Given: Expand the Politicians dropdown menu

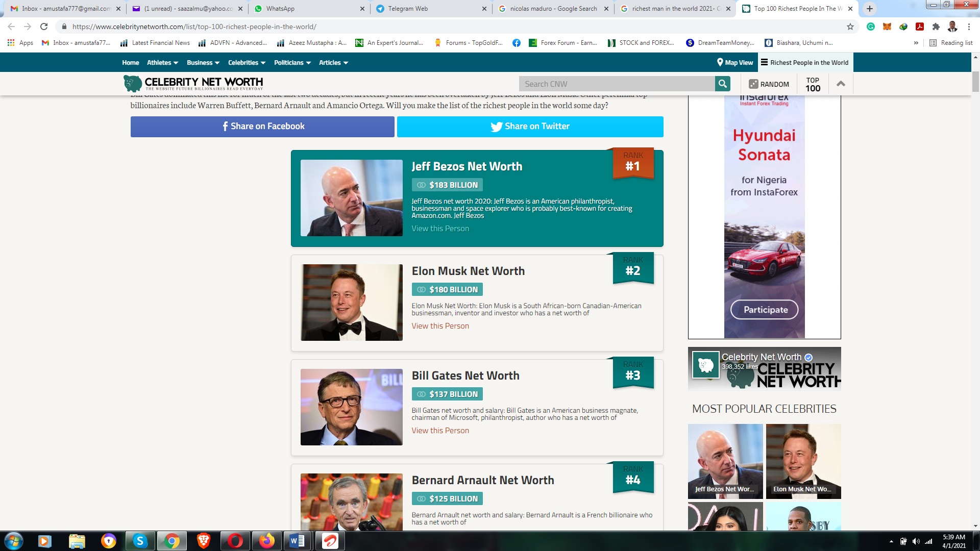Looking at the screenshot, I should pyautogui.click(x=292, y=62).
